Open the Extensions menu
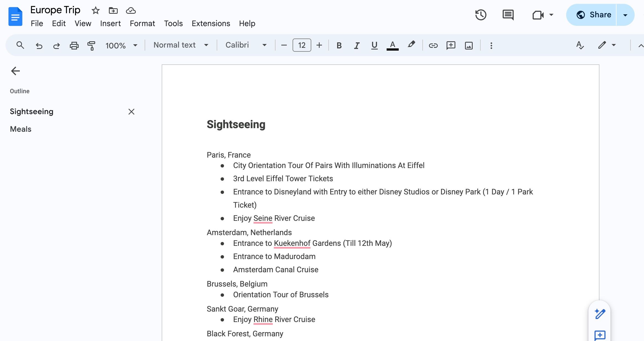This screenshot has width=644, height=341. pyautogui.click(x=211, y=23)
